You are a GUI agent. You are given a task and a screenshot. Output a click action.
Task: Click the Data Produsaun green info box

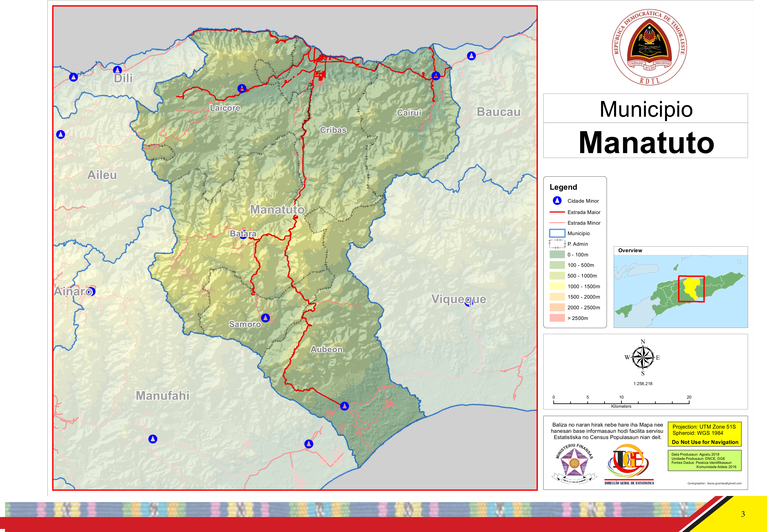[704, 460]
